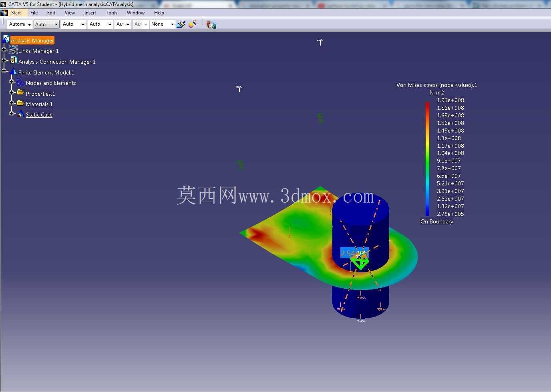Click the workbench icon beside Start
Screen dimensions: 551x392
click(4, 13)
